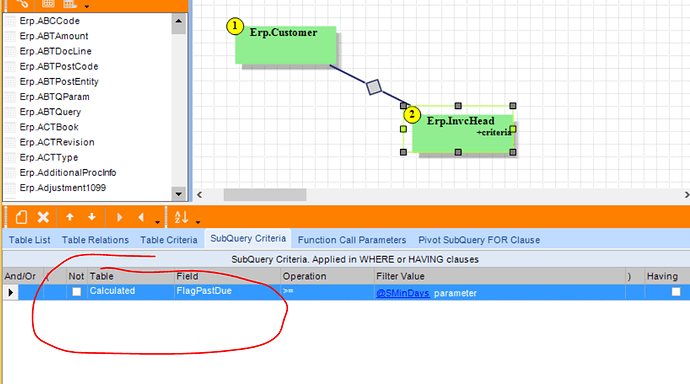Click the right-pointing indent arrow icon
This screenshot has height=384, width=690.
pyautogui.click(x=119, y=217)
